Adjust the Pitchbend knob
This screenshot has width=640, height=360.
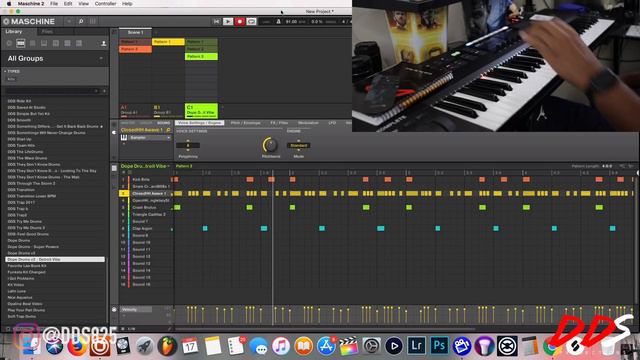click(x=270, y=145)
